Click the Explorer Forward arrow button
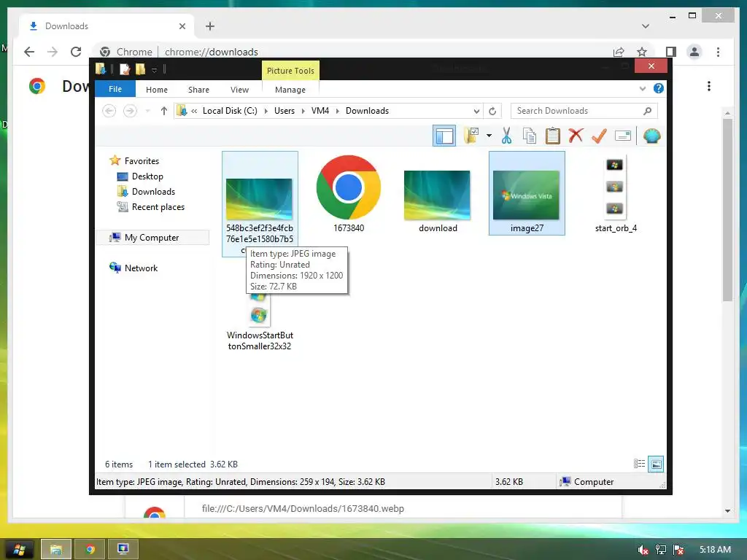 point(130,111)
